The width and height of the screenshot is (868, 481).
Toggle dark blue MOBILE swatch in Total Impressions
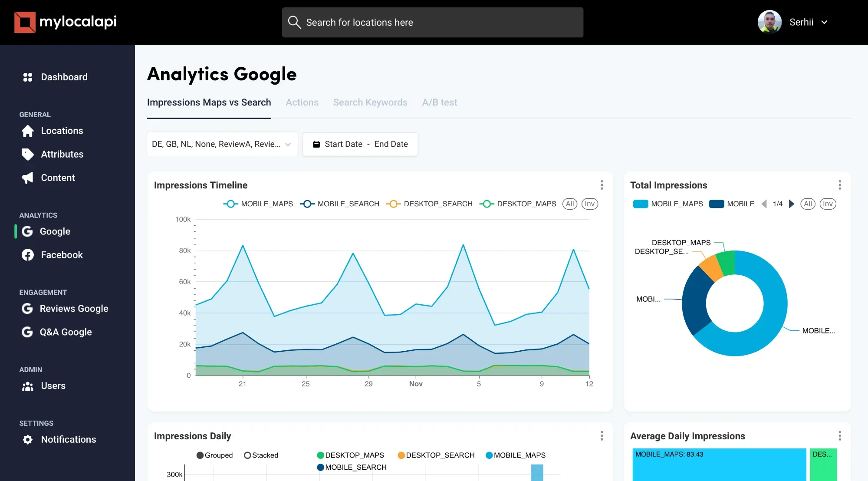click(x=717, y=204)
